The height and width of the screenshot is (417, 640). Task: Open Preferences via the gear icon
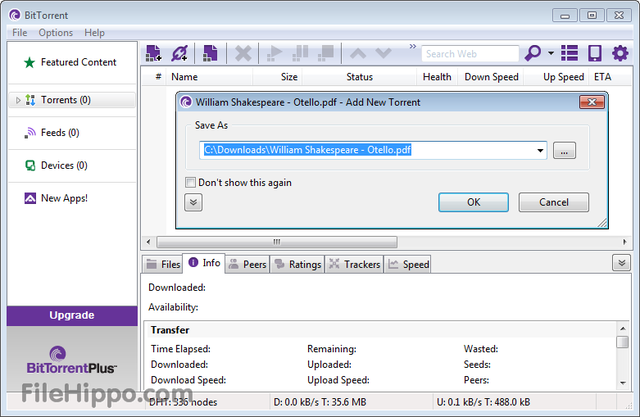point(620,53)
